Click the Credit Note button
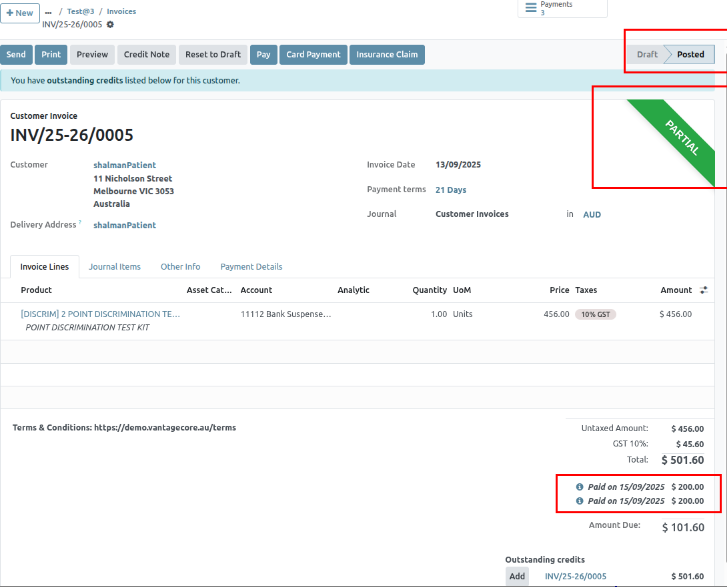This screenshot has width=727, height=587. point(146,55)
